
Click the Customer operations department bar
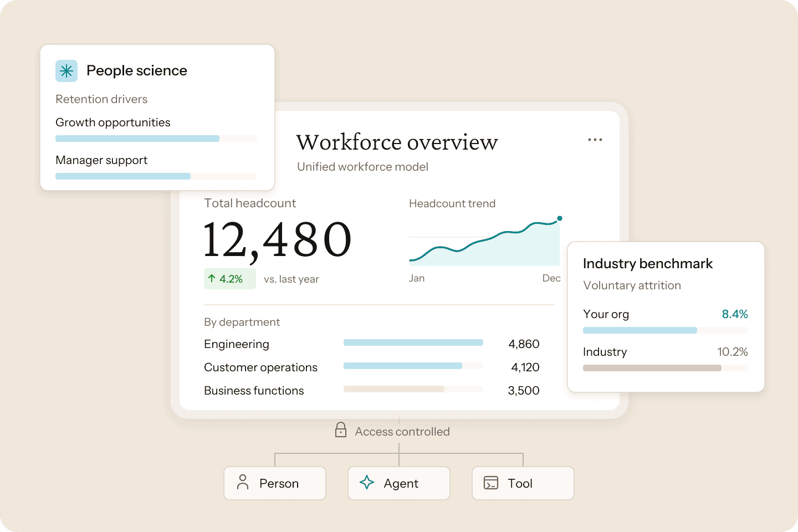coord(413,366)
